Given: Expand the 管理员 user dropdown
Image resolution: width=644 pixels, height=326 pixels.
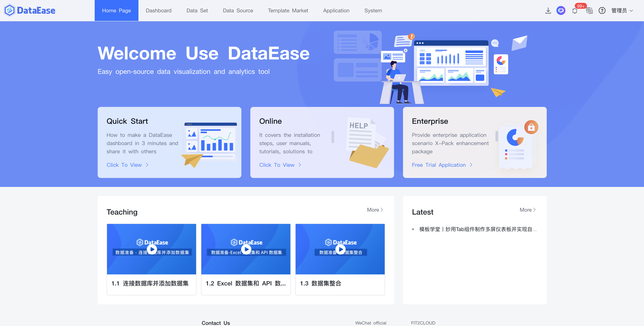Looking at the screenshot, I should click(622, 10).
